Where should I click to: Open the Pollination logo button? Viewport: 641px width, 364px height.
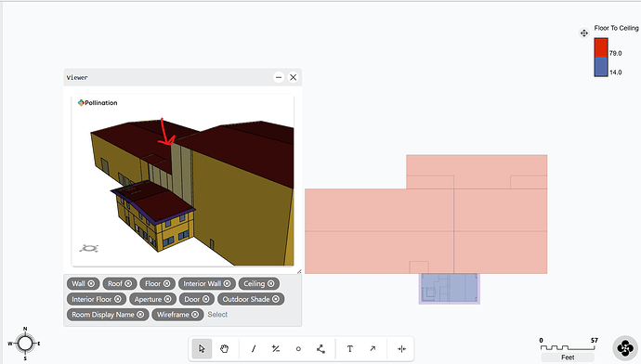pos(625,348)
